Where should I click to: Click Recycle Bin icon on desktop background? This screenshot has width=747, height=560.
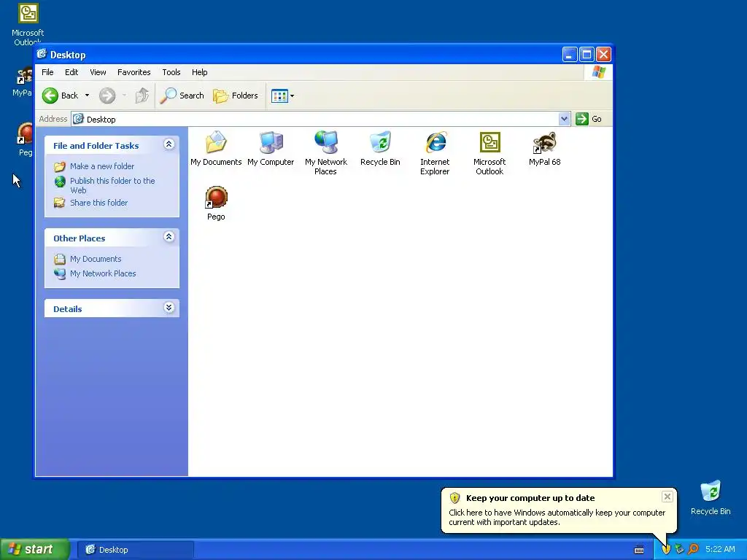(711, 492)
